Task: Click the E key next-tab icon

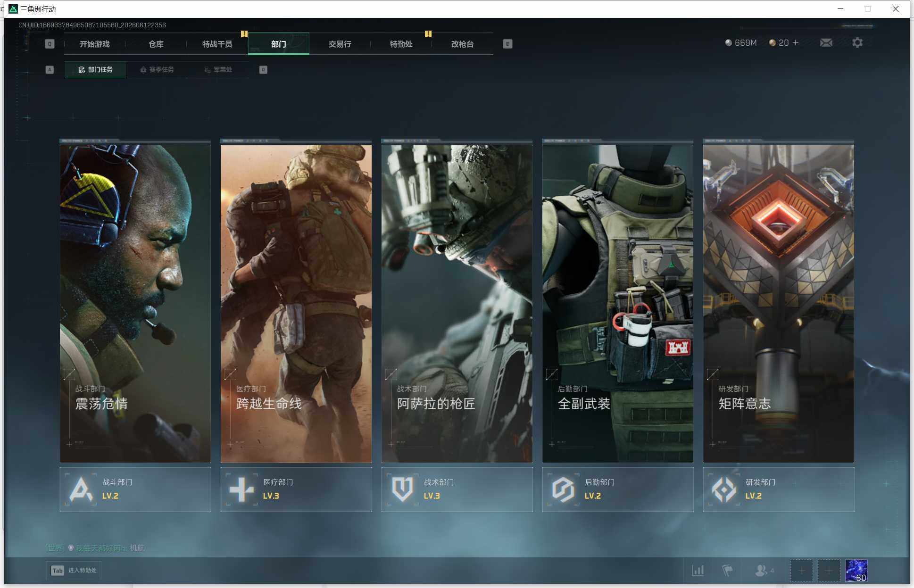Action: (507, 44)
